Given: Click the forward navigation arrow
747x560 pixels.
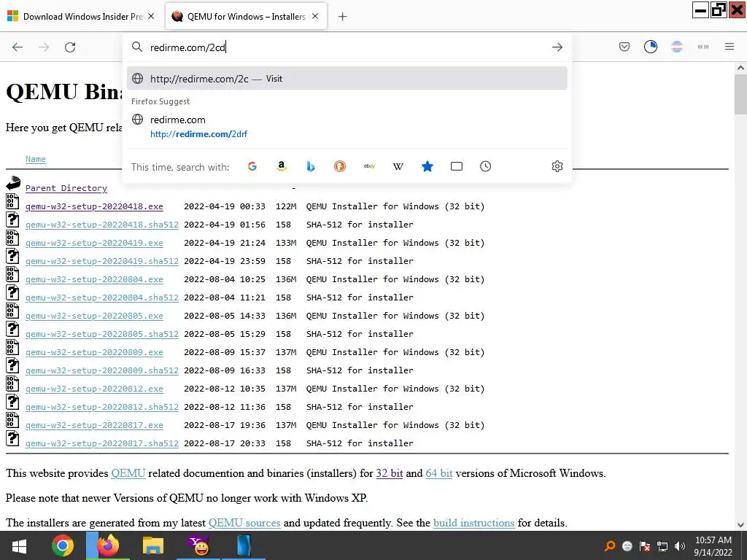Looking at the screenshot, I should 44,47.
